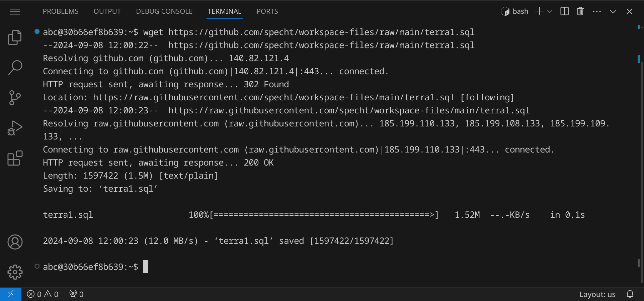Open the Accounts menu icon
Viewport: 644px width, 301px height.
click(15, 242)
